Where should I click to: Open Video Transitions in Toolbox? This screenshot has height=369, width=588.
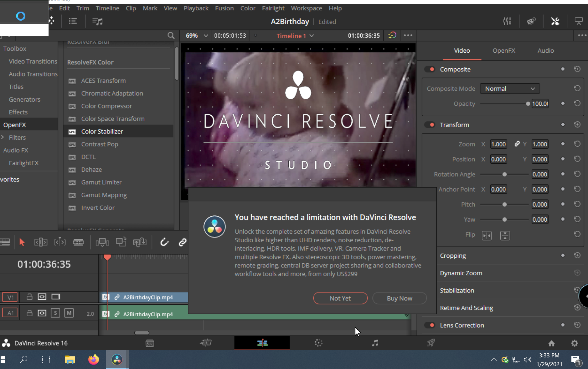pyautogui.click(x=33, y=61)
